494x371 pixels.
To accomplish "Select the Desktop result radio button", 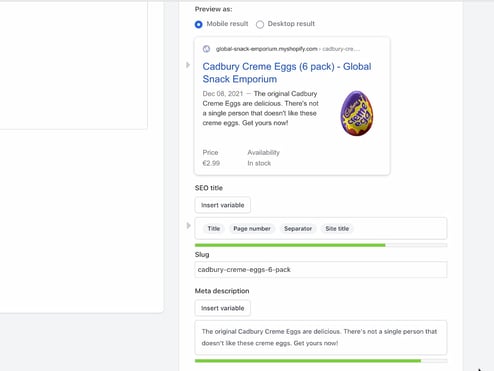I will tap(260, 24).
